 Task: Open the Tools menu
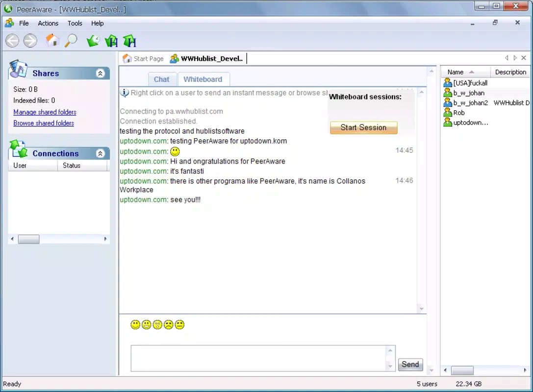point(75,23)
